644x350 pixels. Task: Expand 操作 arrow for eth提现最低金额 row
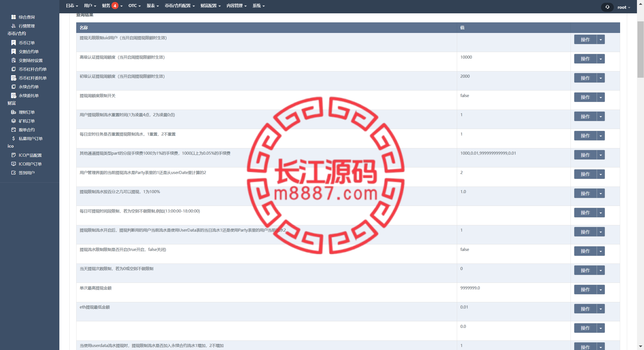(x=601, y=309)
